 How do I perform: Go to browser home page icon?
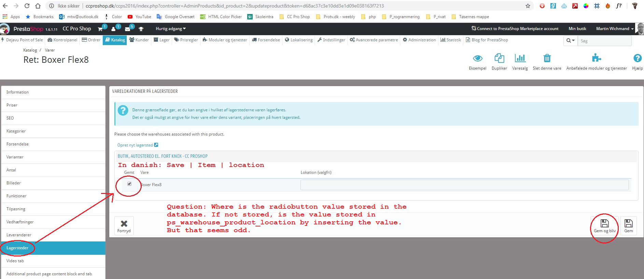(x=38, y=6)
